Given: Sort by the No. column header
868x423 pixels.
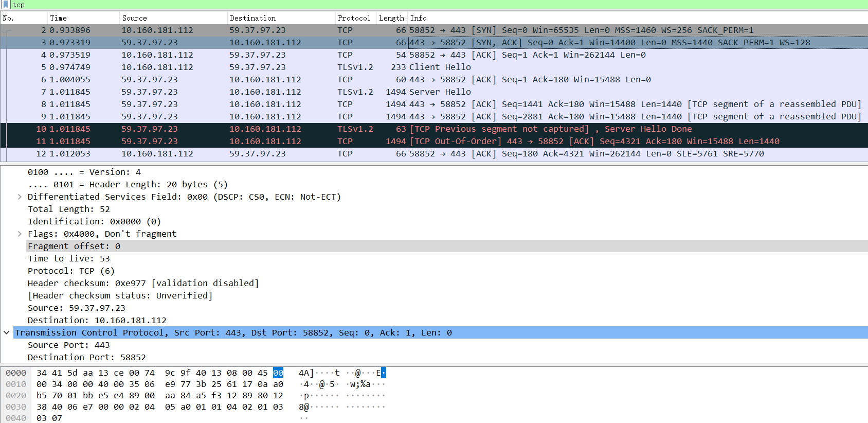Looking at the screenshot, I should coord(24,18).
